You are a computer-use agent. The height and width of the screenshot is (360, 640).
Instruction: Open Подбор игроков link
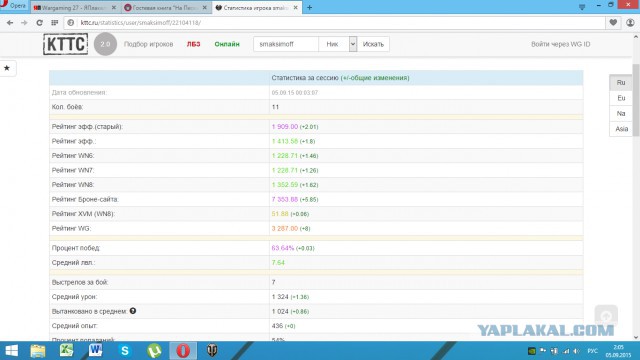pyautogui.click(x=149, y=44)
